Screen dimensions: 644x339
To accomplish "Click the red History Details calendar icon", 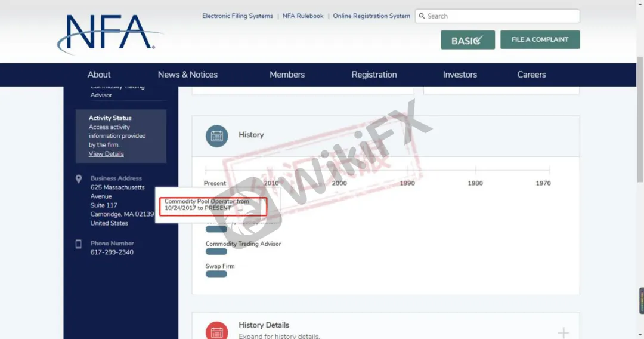I will (x=217, y=331).
